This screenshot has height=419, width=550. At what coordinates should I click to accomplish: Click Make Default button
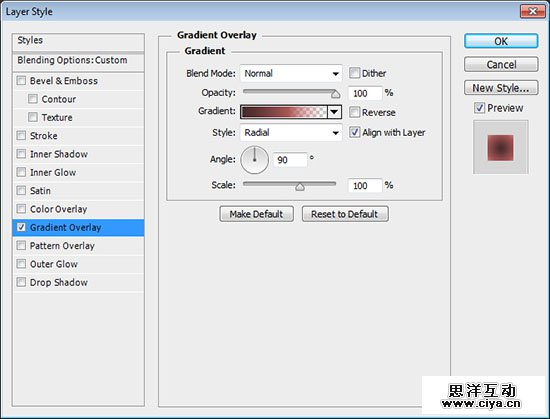click(256, 214)
